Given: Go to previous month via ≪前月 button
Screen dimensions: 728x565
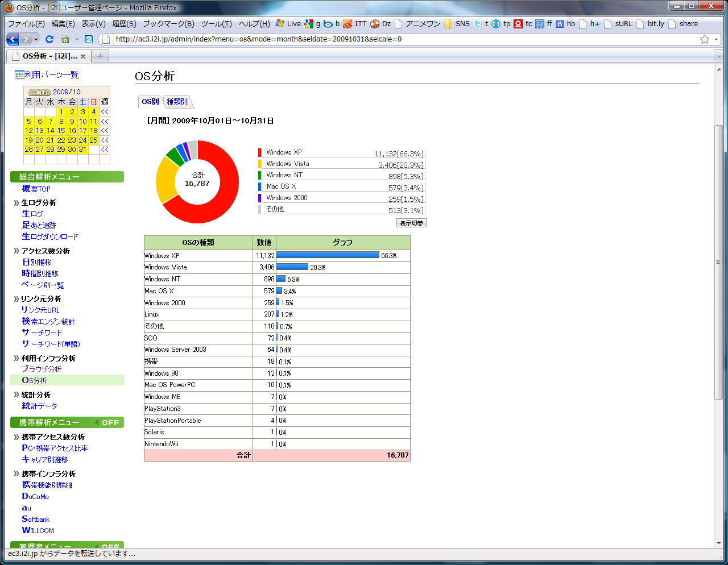Looking at the screenshot, I should click(x=40, y=92).
